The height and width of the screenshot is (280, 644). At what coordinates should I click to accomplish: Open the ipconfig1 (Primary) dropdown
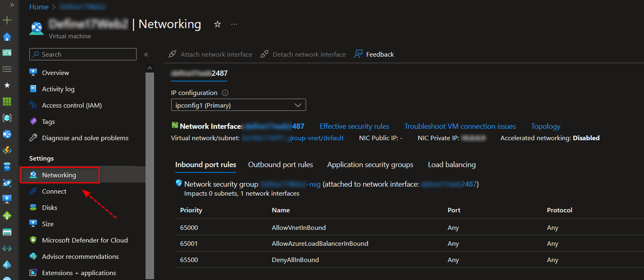pos(238,105)
